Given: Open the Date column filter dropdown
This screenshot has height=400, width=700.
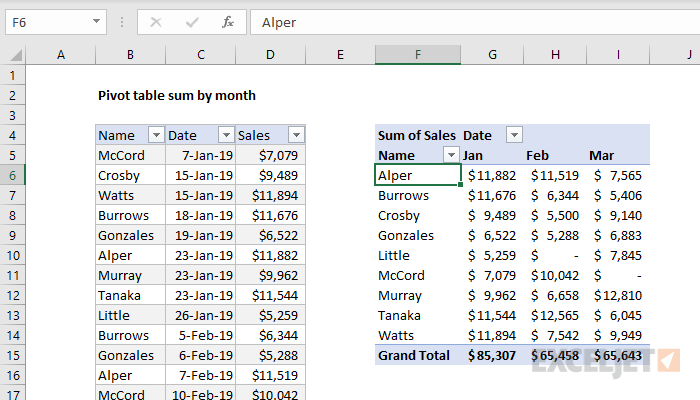Looking at the screenshot, I should click(225, 135).
